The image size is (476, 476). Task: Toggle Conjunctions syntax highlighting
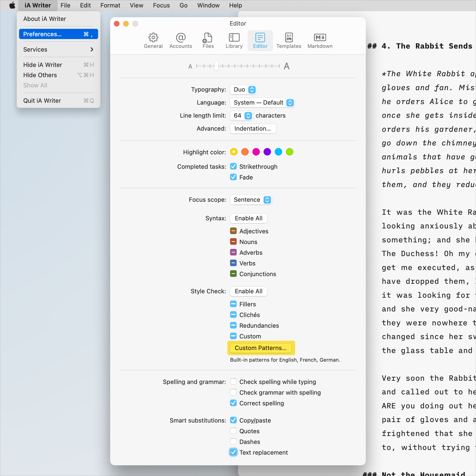(233, 274)
